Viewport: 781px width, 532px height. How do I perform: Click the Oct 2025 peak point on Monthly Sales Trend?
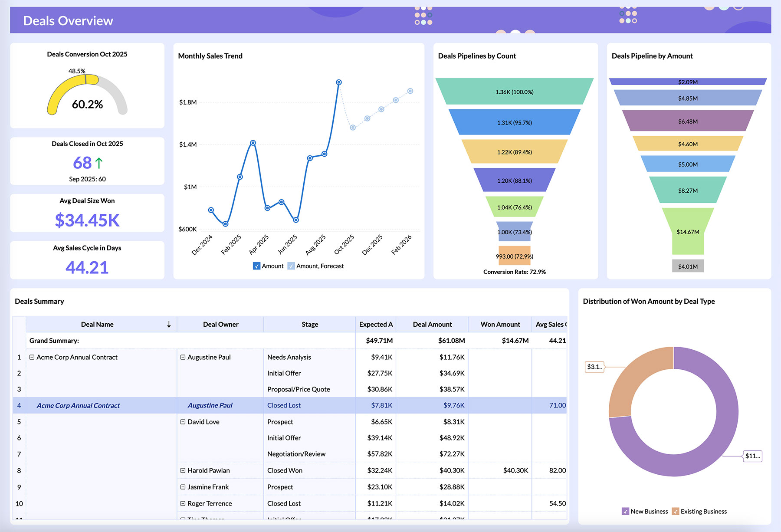coord(339,82)
